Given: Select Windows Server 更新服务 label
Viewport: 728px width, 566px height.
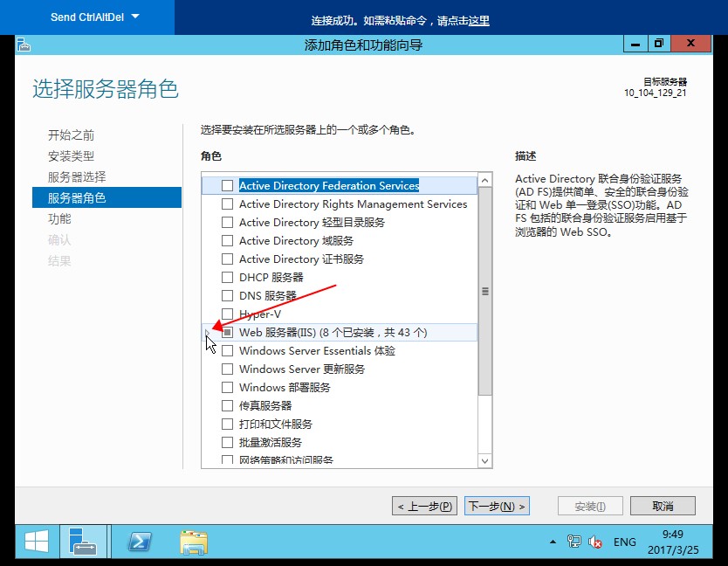Looking at the screenshot, I should [302, 369].
